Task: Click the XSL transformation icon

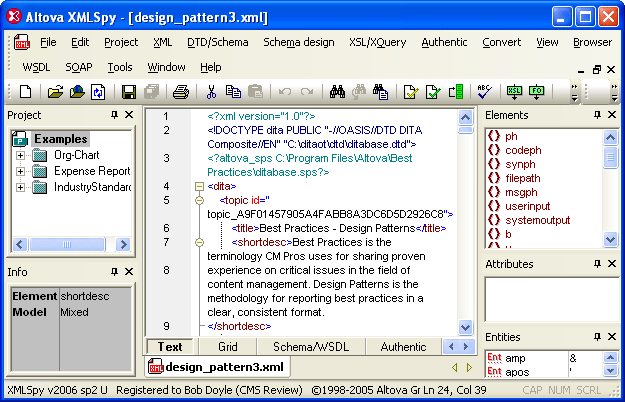Action: [514, 92]
